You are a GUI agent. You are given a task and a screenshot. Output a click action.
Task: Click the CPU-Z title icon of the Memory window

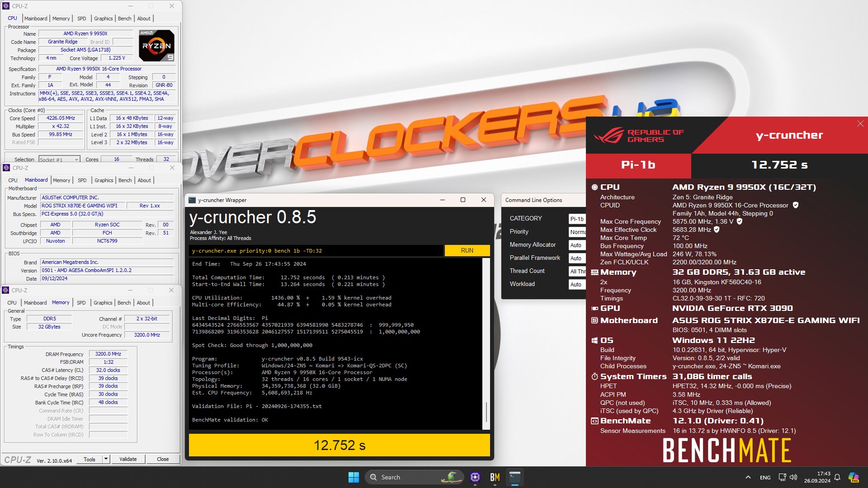tap(6, 290)
